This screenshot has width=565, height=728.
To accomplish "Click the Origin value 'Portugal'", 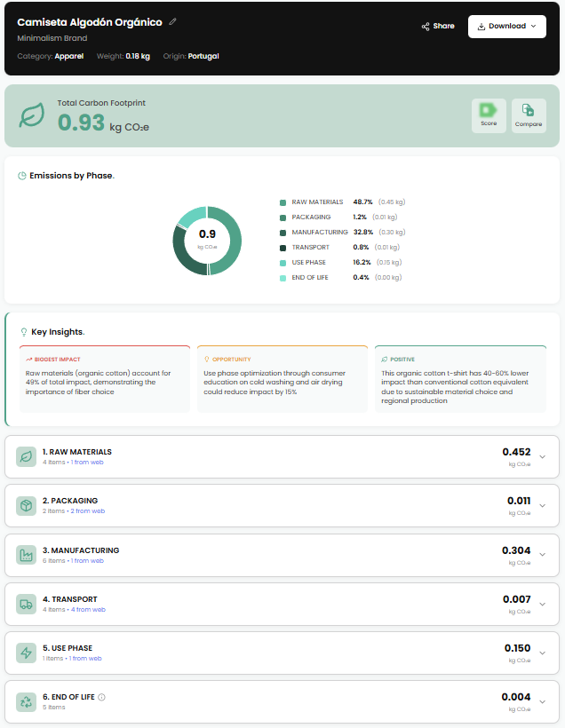I will 203,56.
